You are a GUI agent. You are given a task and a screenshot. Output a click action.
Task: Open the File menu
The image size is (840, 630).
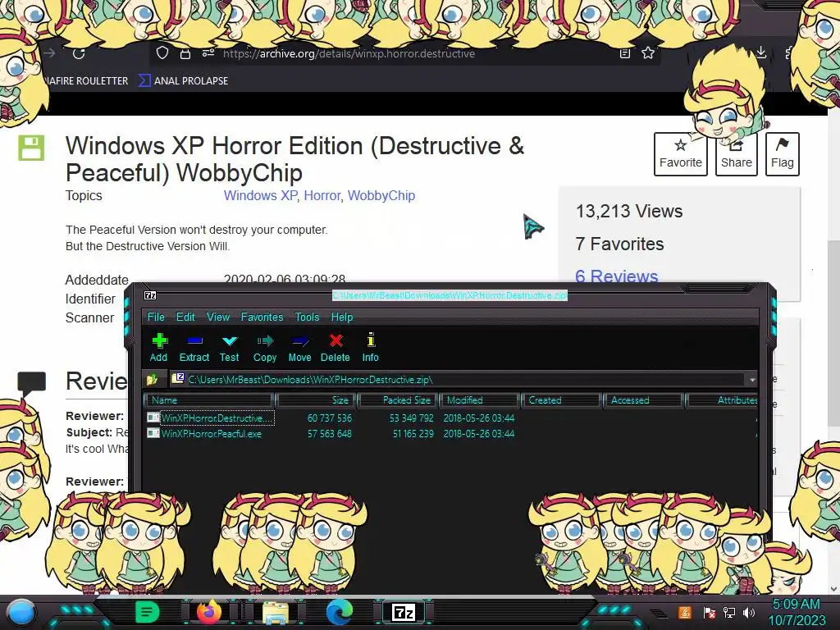tap(156, 317)
